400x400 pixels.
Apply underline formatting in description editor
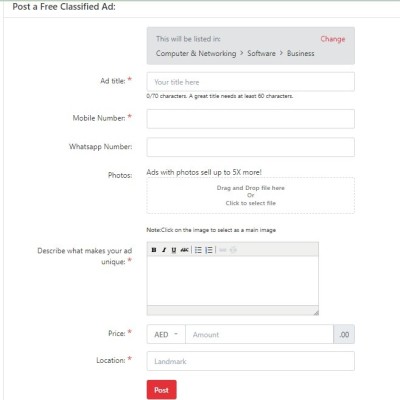[x=174, y=250]
